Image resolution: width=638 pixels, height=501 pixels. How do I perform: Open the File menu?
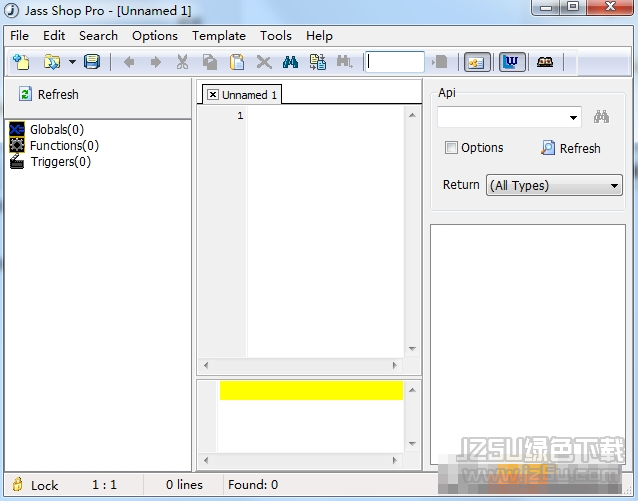click(20, 36)
